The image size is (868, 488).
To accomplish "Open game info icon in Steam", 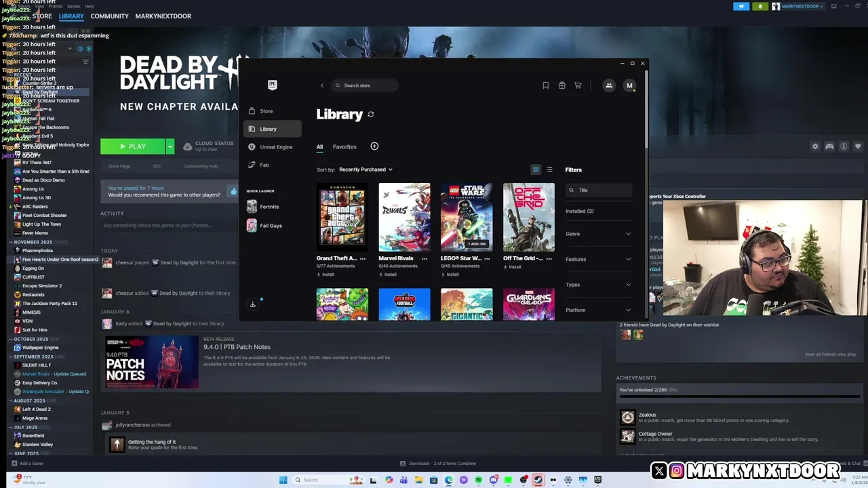I will point(844,146).
